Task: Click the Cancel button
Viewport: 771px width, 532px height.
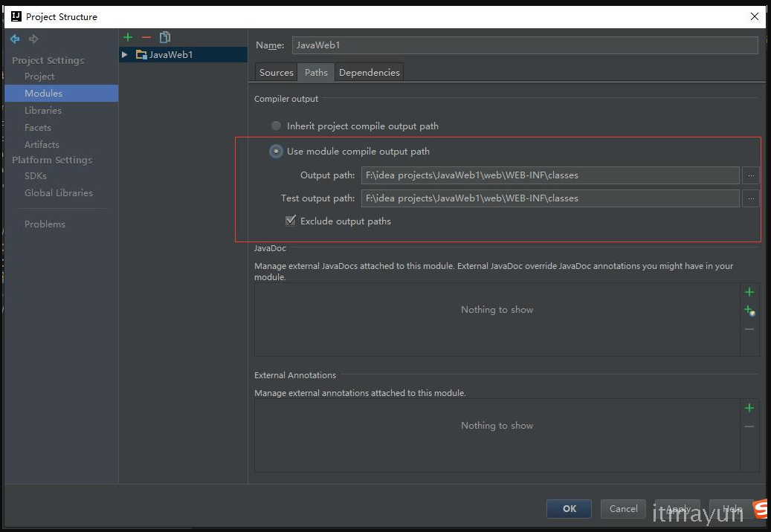Action: click(623, 508)
